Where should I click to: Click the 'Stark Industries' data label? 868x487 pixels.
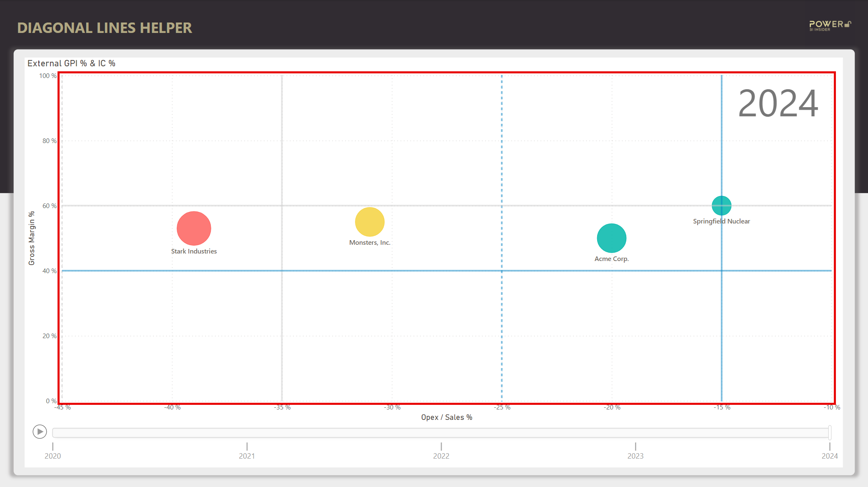194,251
